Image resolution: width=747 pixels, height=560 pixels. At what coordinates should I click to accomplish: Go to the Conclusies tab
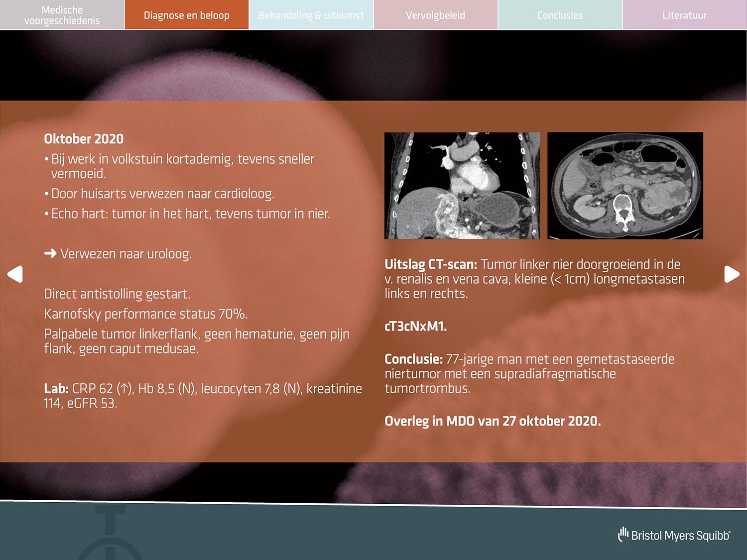point(560,15)
